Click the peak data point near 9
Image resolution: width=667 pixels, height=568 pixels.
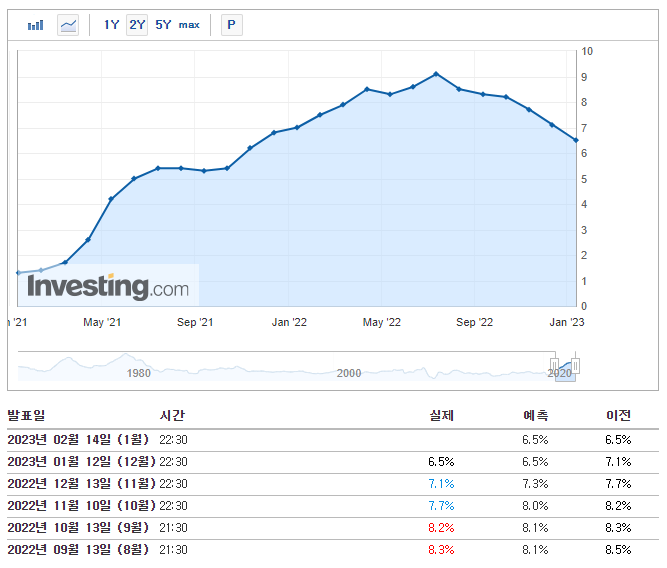(436, 74)
